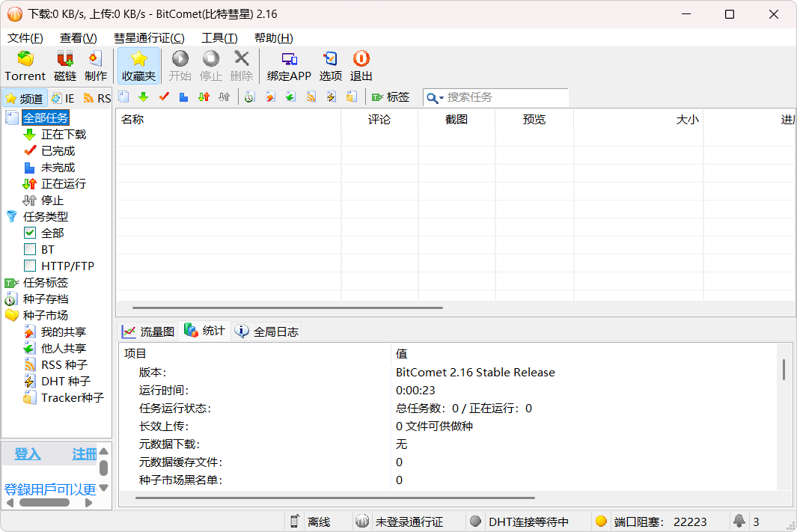Switch to the RSS sidebar tab

pos(97,98)
